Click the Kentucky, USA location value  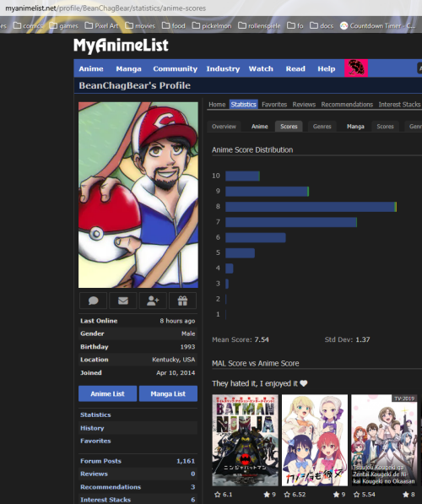point(174,360)
